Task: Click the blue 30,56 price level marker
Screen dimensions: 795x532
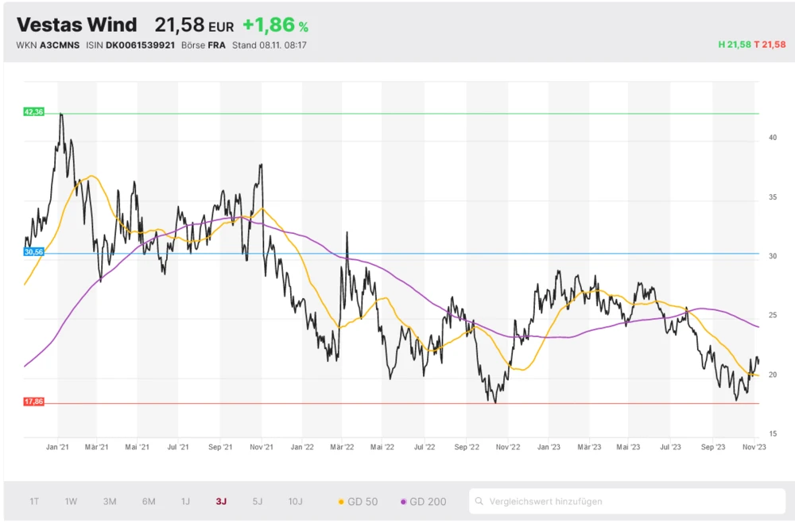Action: [34, 253]
